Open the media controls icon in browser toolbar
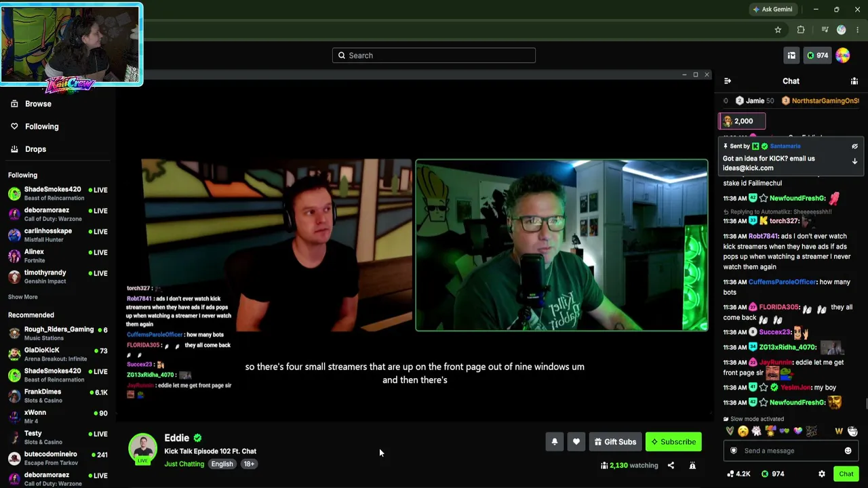This screenshot has height=488, width=868. pos(825,30)
